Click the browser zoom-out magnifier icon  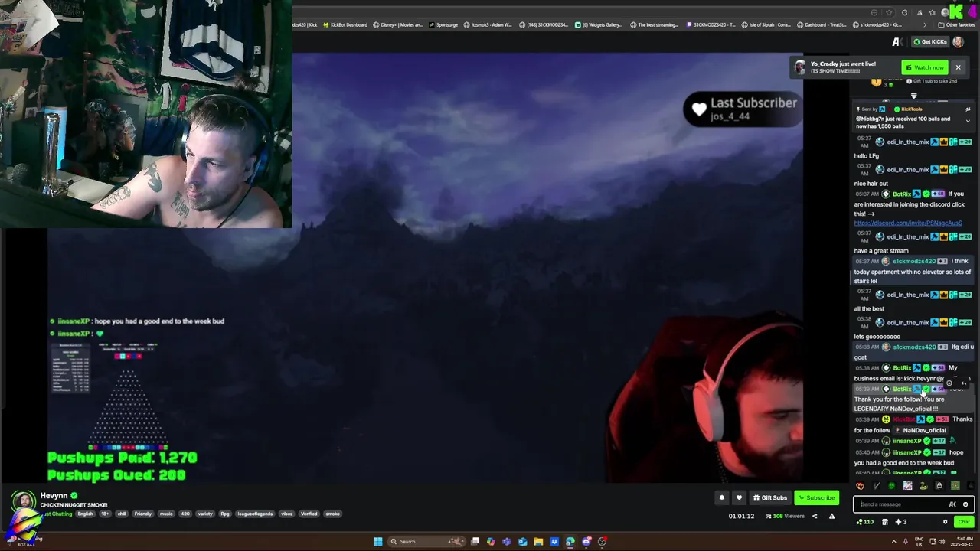pyautogui.click(x=874, y=12)
